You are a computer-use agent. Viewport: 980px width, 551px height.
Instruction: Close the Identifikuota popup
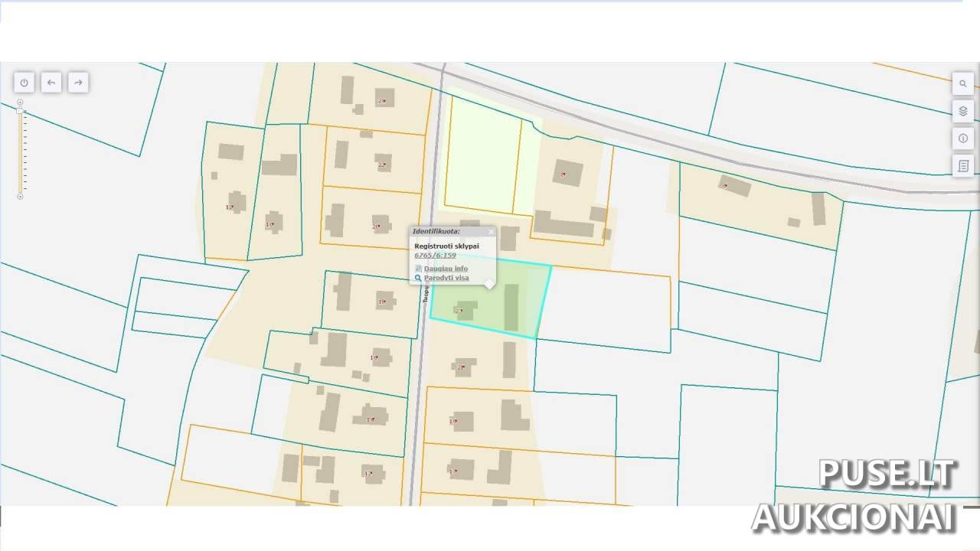pyautogui.click(x=492, y=231)
